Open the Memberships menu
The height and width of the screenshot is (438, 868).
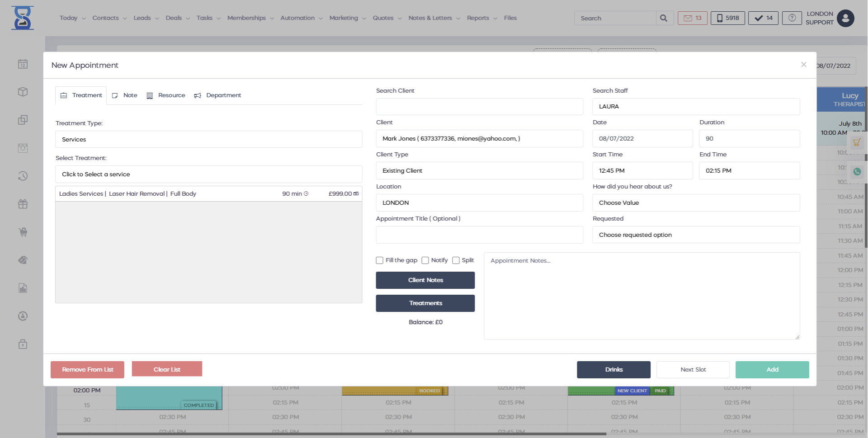click(x=250, y=18)
